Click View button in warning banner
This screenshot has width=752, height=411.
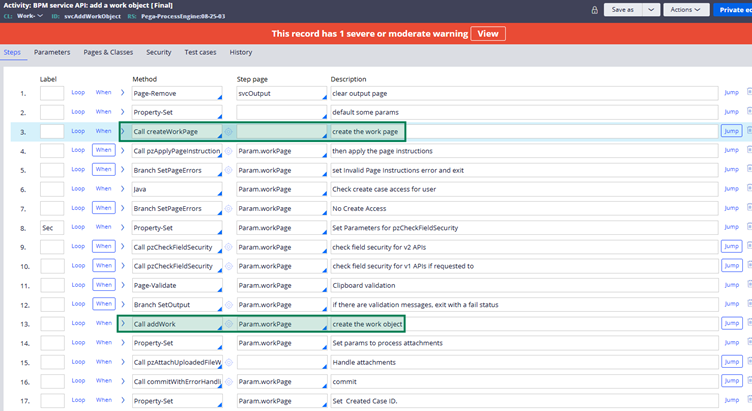(x=487, y=33)
